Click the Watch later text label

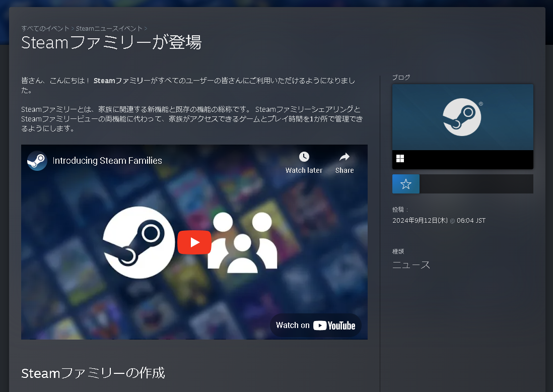click(304, 170)
